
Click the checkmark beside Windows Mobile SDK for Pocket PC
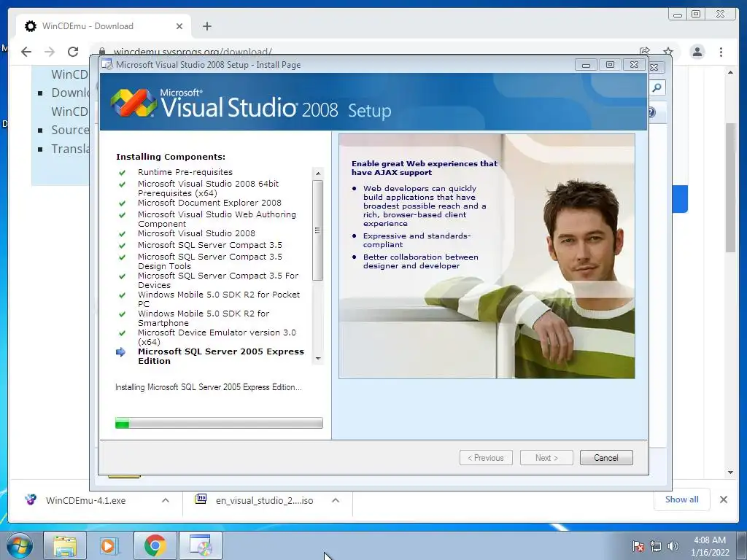pos(123,295)
